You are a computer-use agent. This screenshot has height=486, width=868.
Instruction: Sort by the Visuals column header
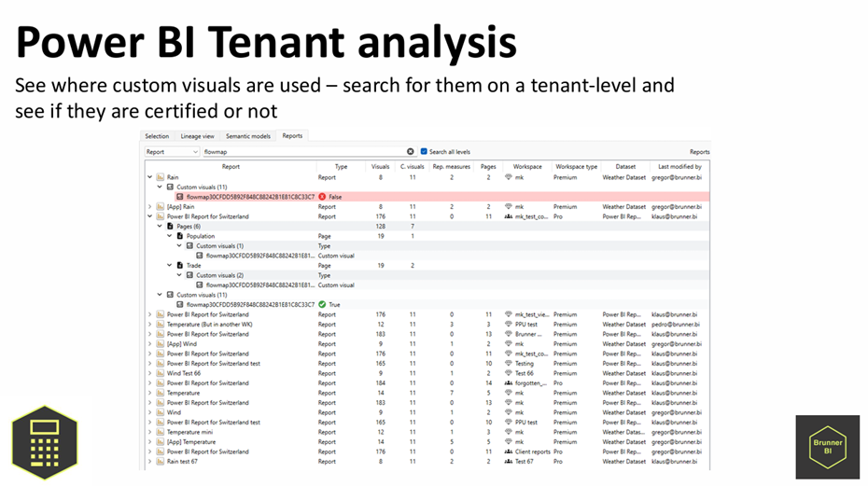pyautogui.click(x=380, y=167)
